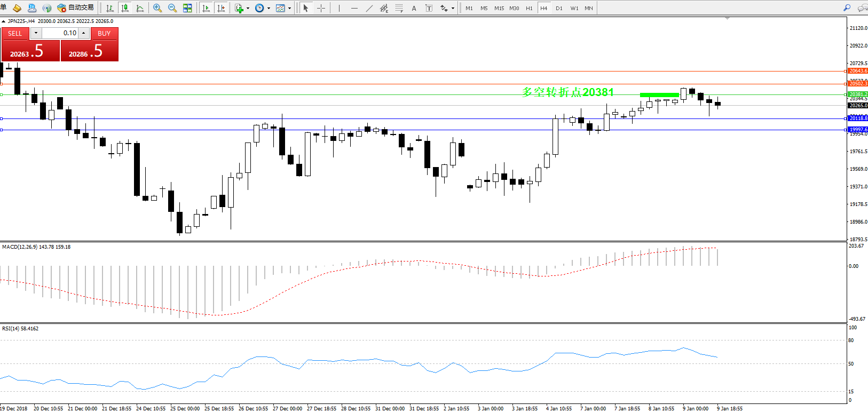Toggle candlestick chart display mode
868x412 pixels.
click(125, 8)
